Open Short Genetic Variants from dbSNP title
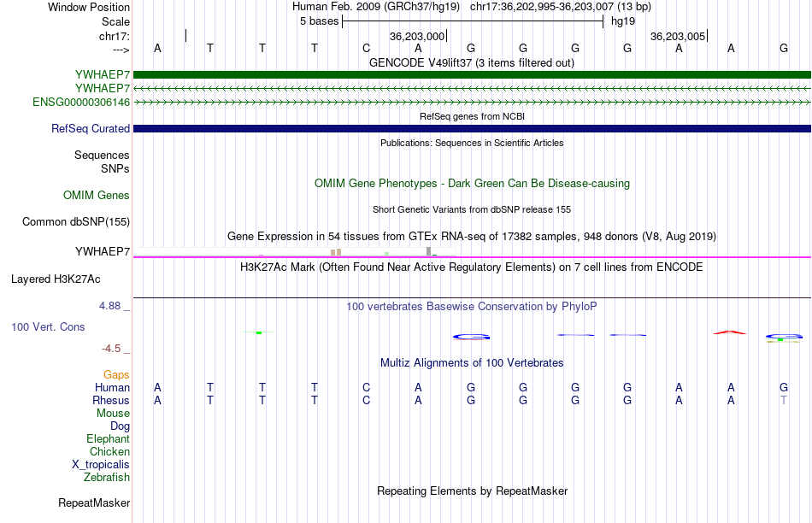Image resolution: width=812 pixels, height=523 pixels. pos(472,209)
